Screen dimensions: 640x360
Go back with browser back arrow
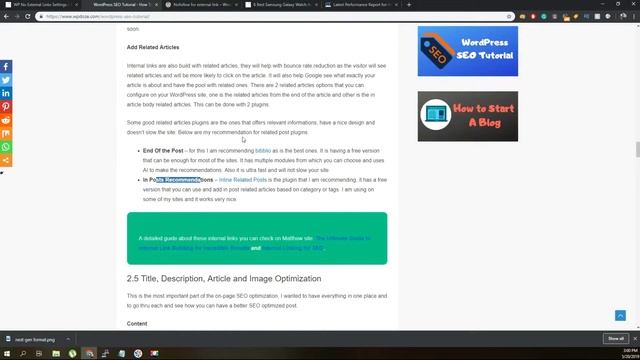[6, 16]
